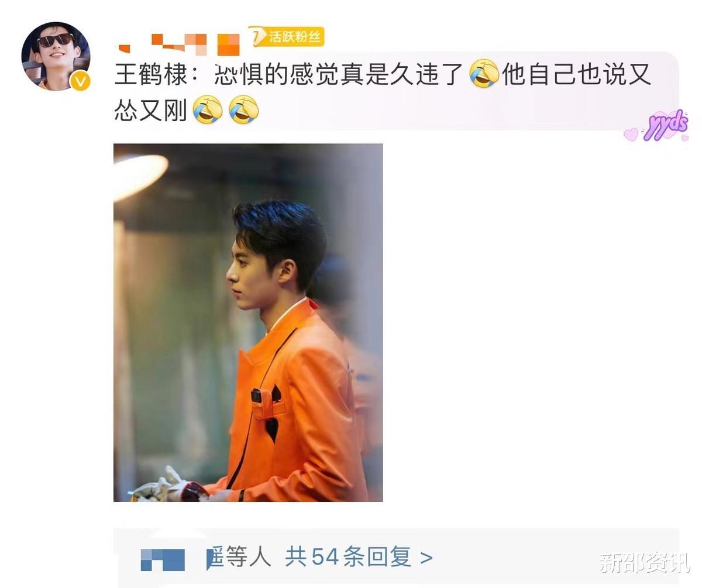
Task: Click the last laughing emoji on second line
Action: (244, 110)
